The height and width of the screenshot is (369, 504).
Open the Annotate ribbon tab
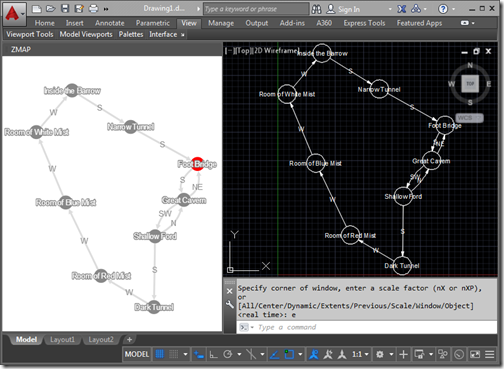(110, 23)
